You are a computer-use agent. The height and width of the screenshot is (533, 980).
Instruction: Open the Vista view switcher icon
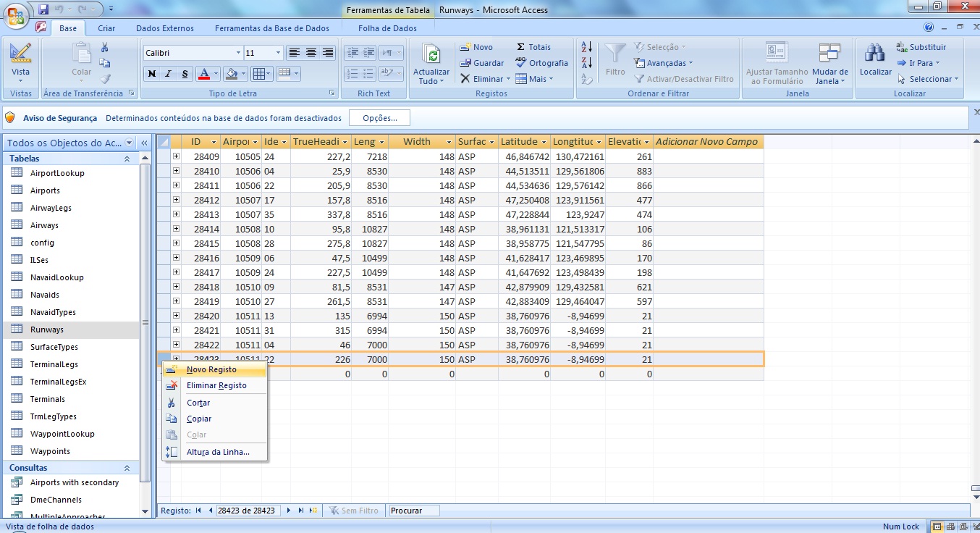click(20, 54)
